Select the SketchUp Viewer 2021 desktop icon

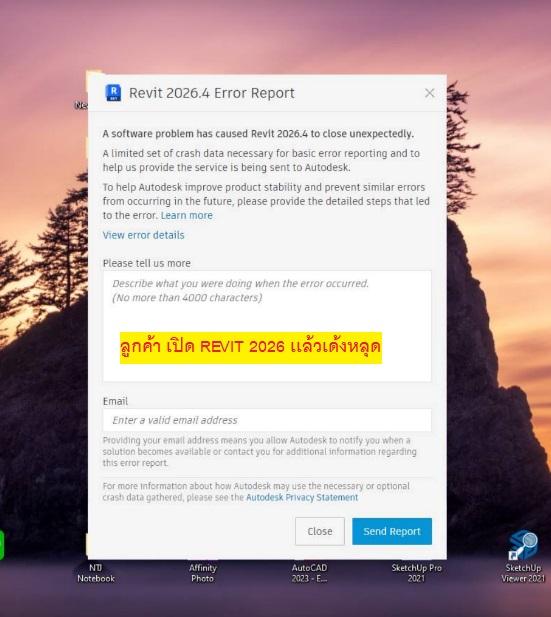[x=523, y=556]
